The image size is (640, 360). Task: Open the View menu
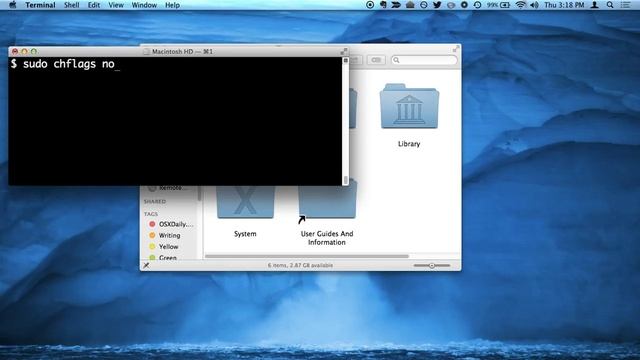pyautogui.click(x=116, y=5)
